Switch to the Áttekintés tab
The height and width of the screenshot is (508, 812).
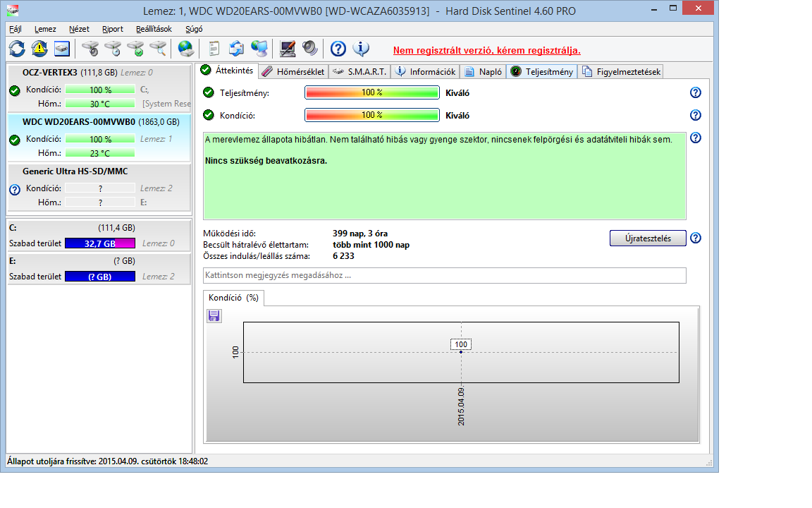[228, 71]
